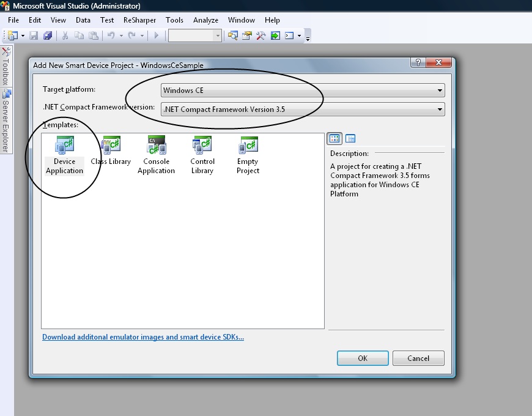532x416 pixels.
Task: Open the .NET Compact Framework version dropdown
Action: [303, 110]
